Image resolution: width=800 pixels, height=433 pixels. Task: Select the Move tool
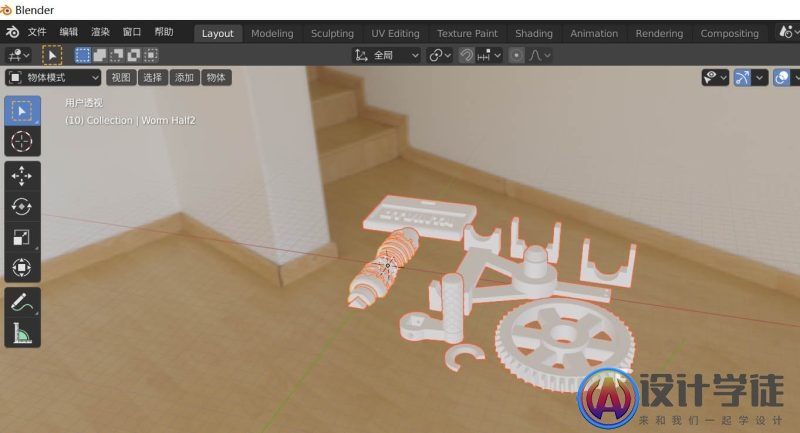coord(22,176)
